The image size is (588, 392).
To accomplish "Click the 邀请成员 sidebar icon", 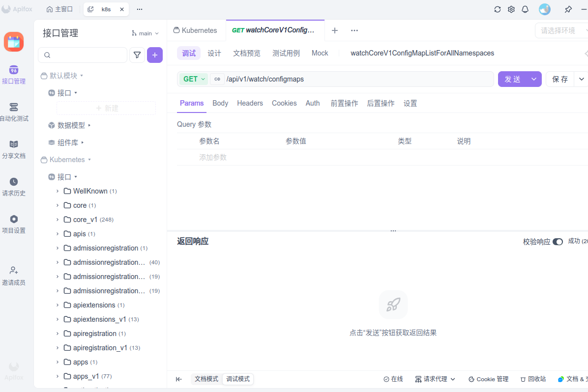I will pyautogui.click(x=14, y=275).
